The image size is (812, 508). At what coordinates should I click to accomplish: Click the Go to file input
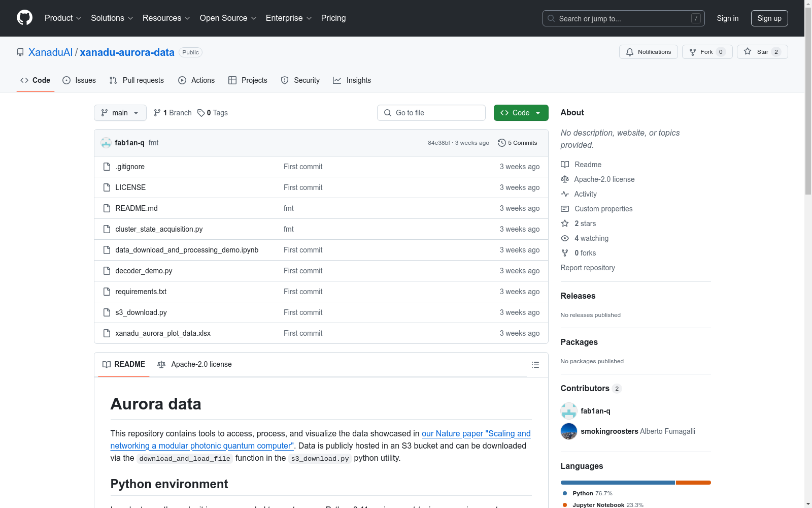pyautogui.click(x=431, y=113)
